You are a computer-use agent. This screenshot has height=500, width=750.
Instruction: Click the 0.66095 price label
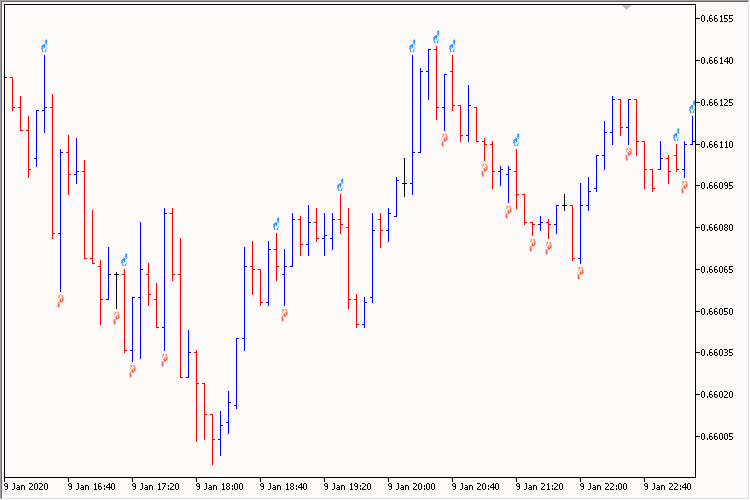pyautogui.click(x=717, y=186)
